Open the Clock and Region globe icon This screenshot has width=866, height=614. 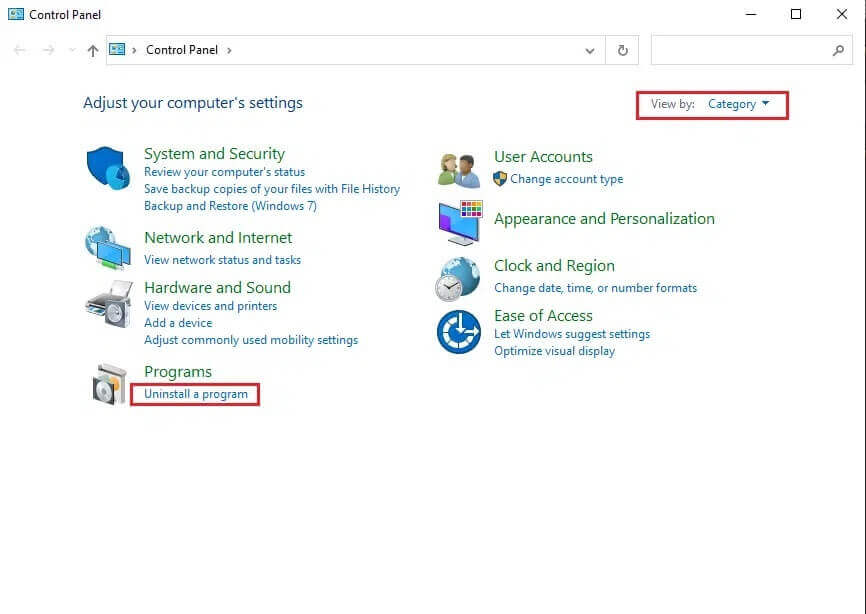pos(457,279)
